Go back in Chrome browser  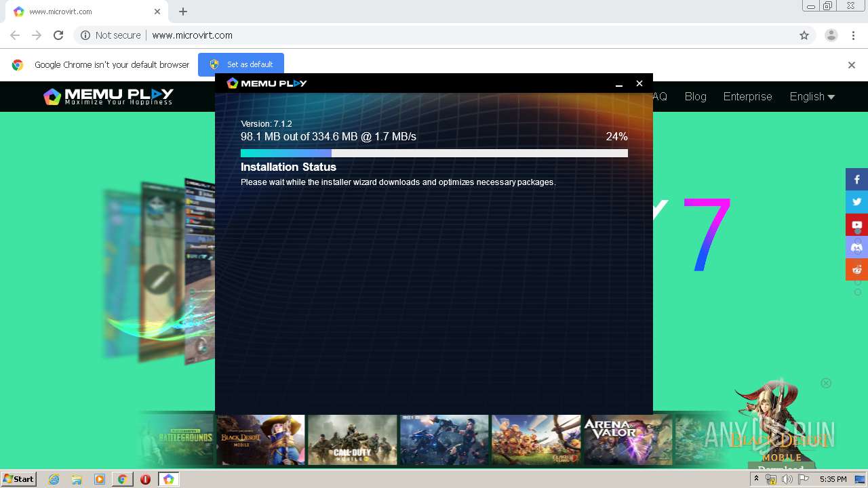[15, 35]
